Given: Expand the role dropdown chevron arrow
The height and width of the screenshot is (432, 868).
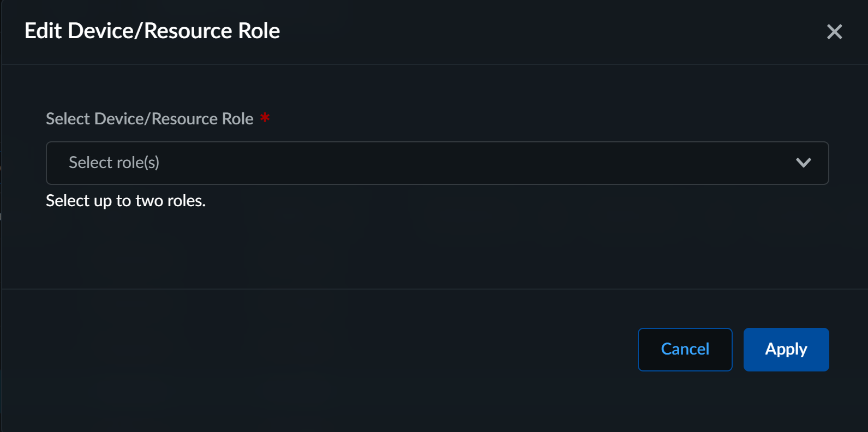Looking at the screenshot, I should [x=803, y=163].
